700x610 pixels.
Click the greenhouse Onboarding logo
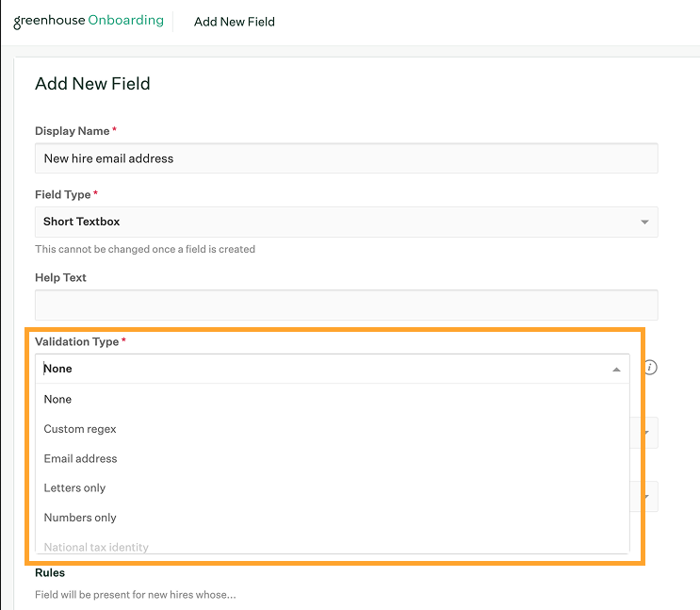click(88, 21)
